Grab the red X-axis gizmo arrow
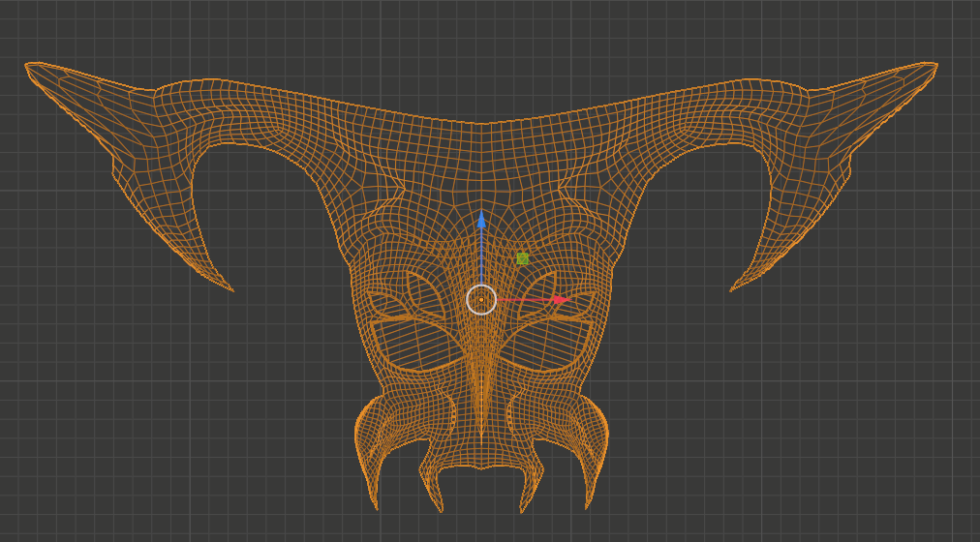 pos(562,300)
